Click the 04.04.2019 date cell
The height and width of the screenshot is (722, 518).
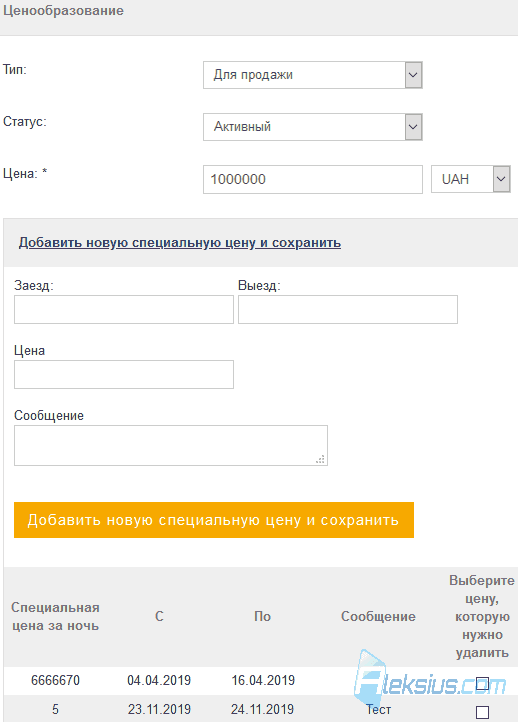(159, 680)
